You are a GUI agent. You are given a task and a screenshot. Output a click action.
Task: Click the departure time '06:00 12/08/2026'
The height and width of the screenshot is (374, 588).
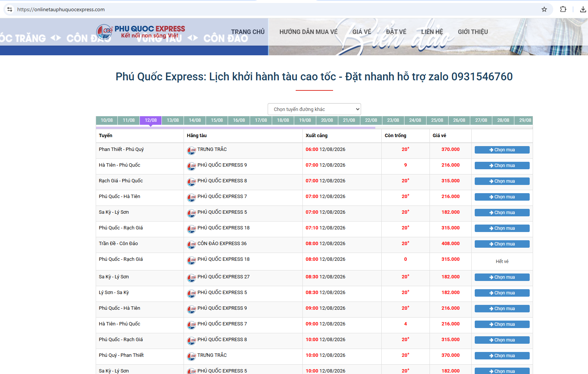coord(326,149)
